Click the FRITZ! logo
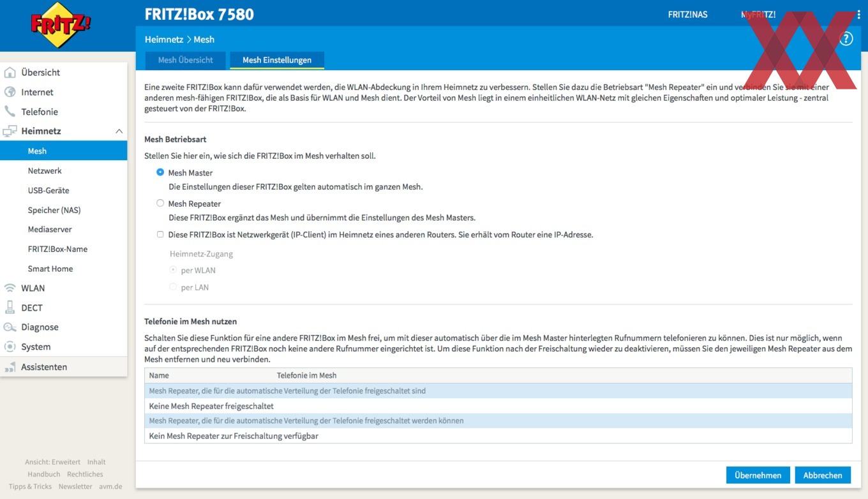 click(x=61, y=25)
